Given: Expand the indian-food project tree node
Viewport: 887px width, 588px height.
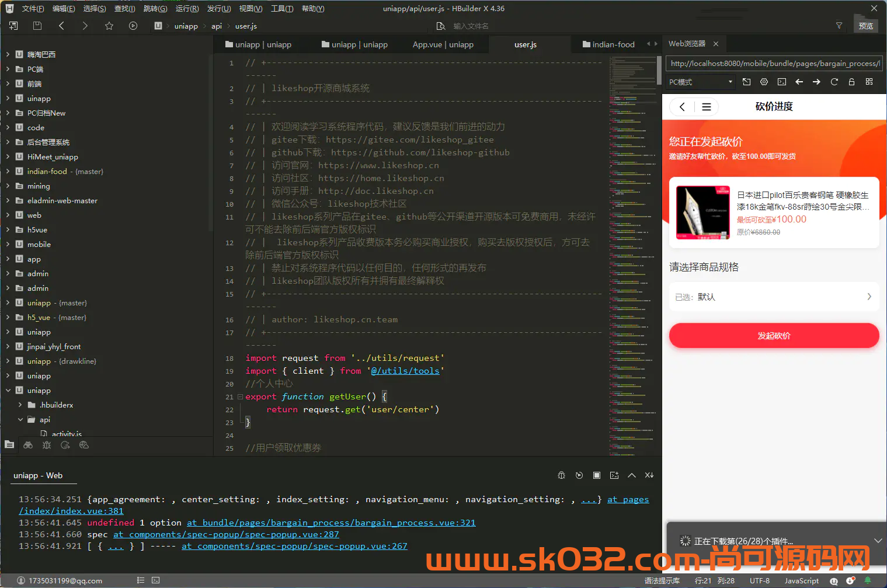Looking at the screenshot, I should point(8,171).
